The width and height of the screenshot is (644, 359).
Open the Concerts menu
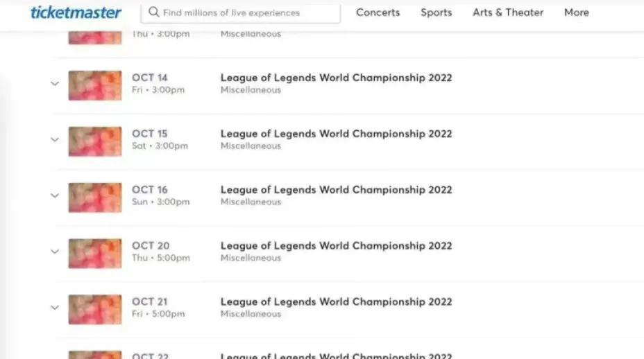coord(378,12)
